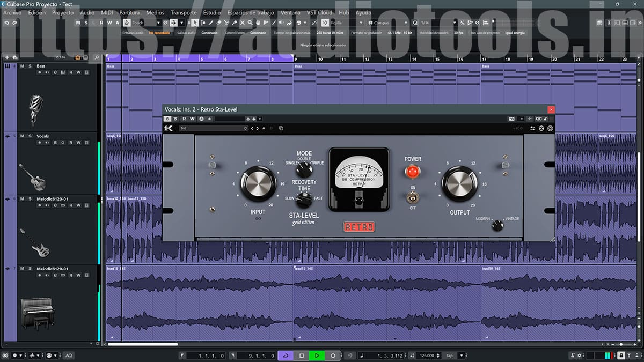Open track search magnifier in track list
Screen dimensions: 644x362
96,57
